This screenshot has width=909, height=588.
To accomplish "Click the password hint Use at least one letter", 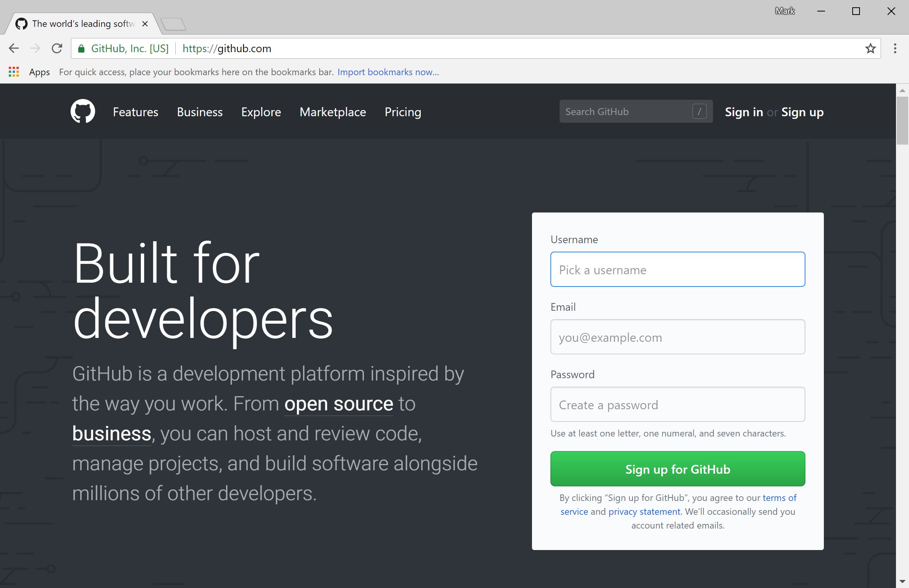I will [x=668, y=433].
